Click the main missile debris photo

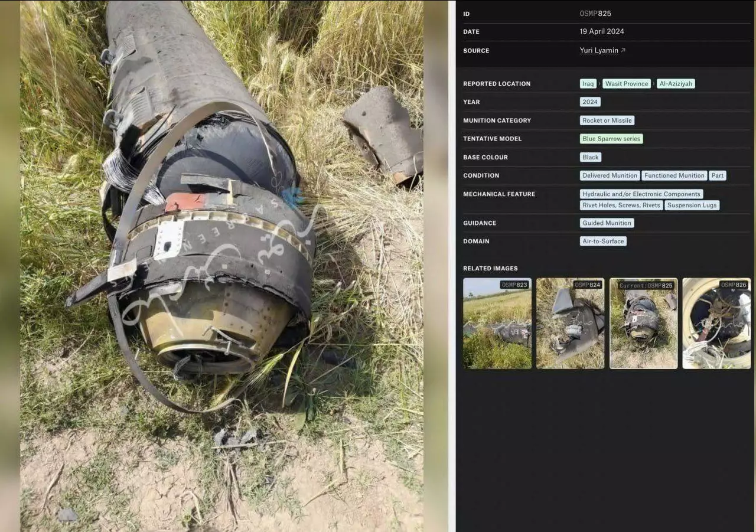(221, 266)
